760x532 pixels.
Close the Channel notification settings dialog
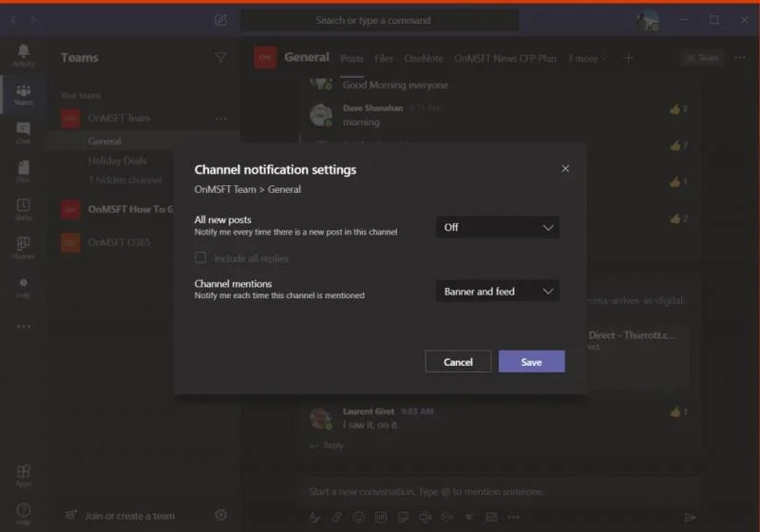coord(565,168)
